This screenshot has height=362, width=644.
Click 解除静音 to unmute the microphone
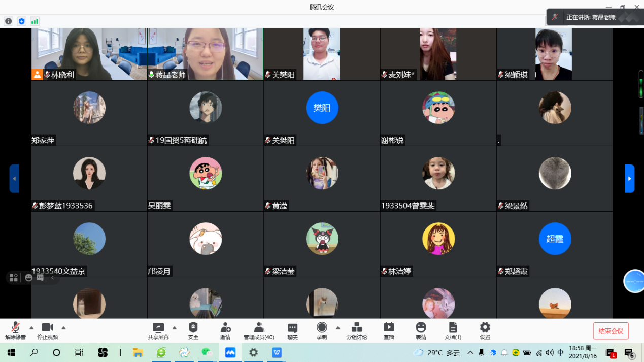tap(15, 331)
